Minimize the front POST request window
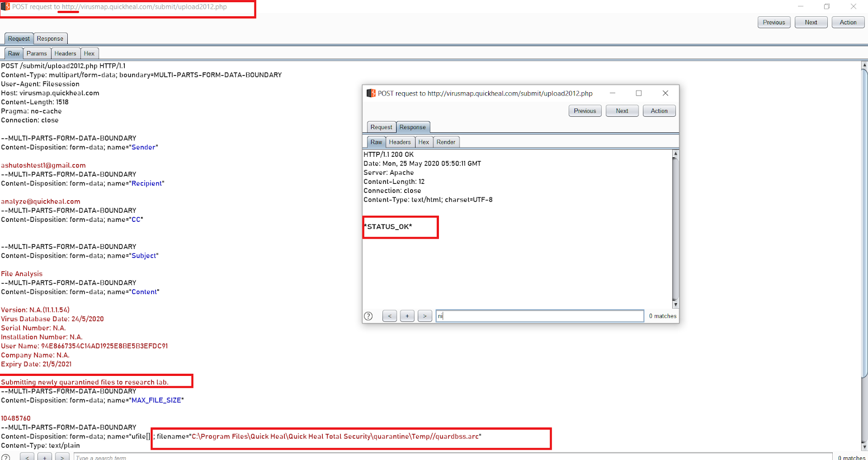Viewport: 868px width, 460px height. point(612,93)
